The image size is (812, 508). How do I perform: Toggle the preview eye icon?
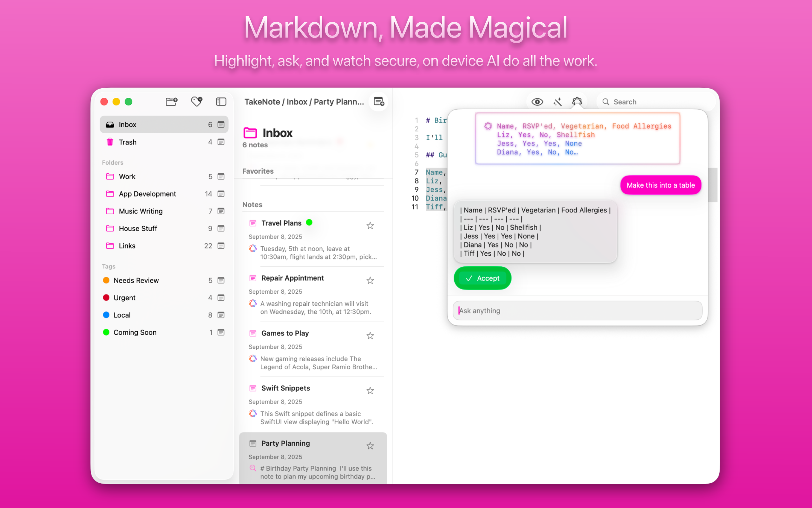537,102
